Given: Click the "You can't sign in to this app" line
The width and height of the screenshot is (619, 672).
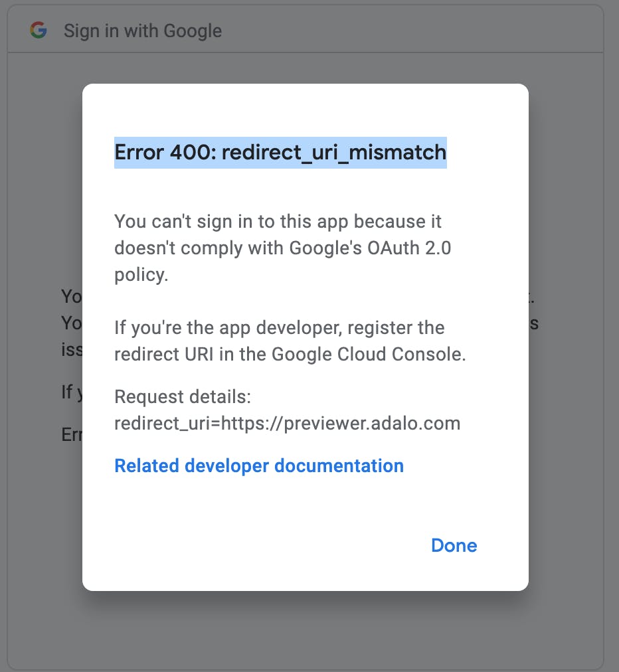Looking at the screenshot, I should pos(278,221).
